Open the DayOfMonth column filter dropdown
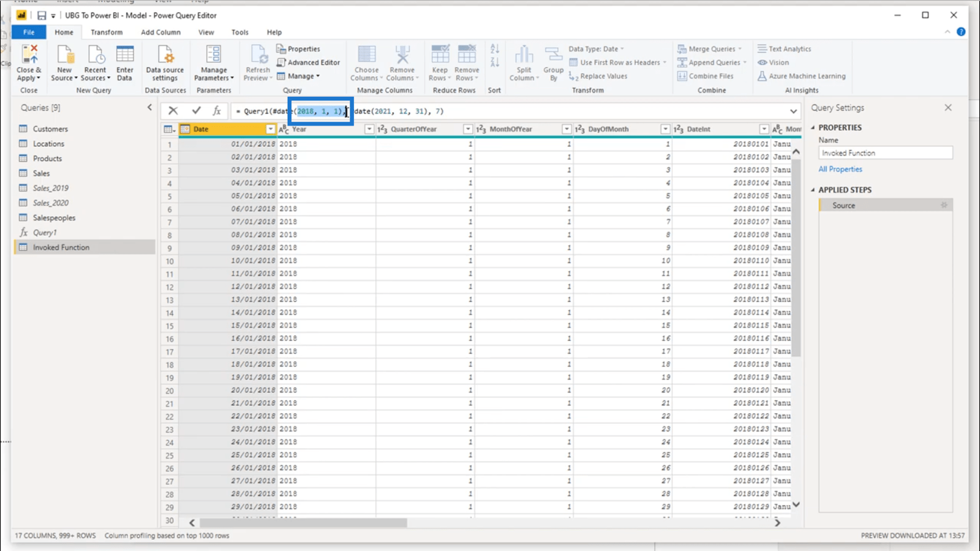Viewport: 980px width, 551px height. coord(665,129)
